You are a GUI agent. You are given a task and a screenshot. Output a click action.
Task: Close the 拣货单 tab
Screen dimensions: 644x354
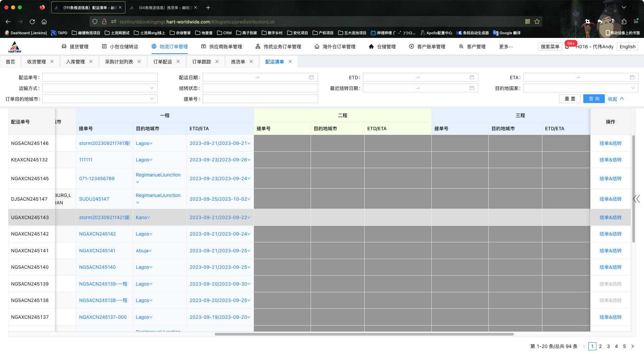click(251, 62)
